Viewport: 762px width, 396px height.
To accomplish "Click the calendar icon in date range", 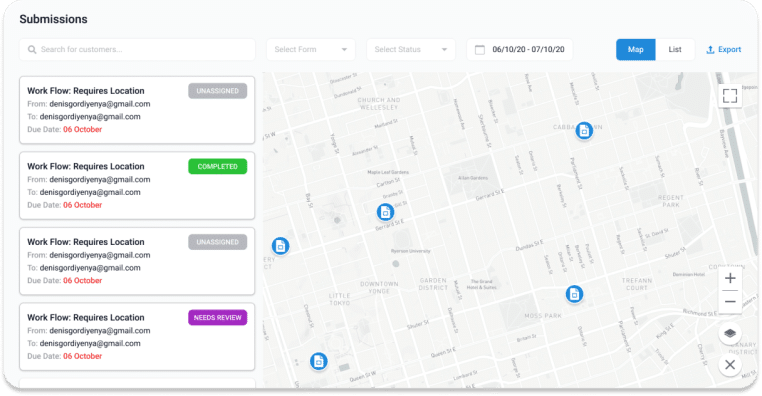I will pyautogui.click(x=480, y=50).
